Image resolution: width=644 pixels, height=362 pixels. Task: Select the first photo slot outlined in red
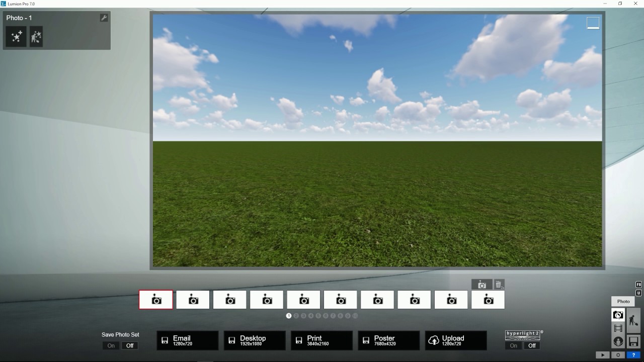point(156,300)
